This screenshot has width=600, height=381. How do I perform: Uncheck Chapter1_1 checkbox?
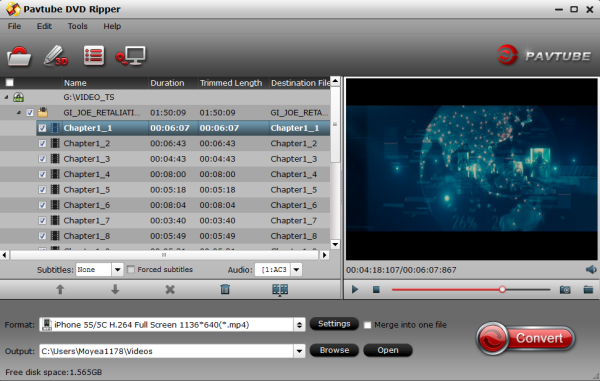coord(42,128)
